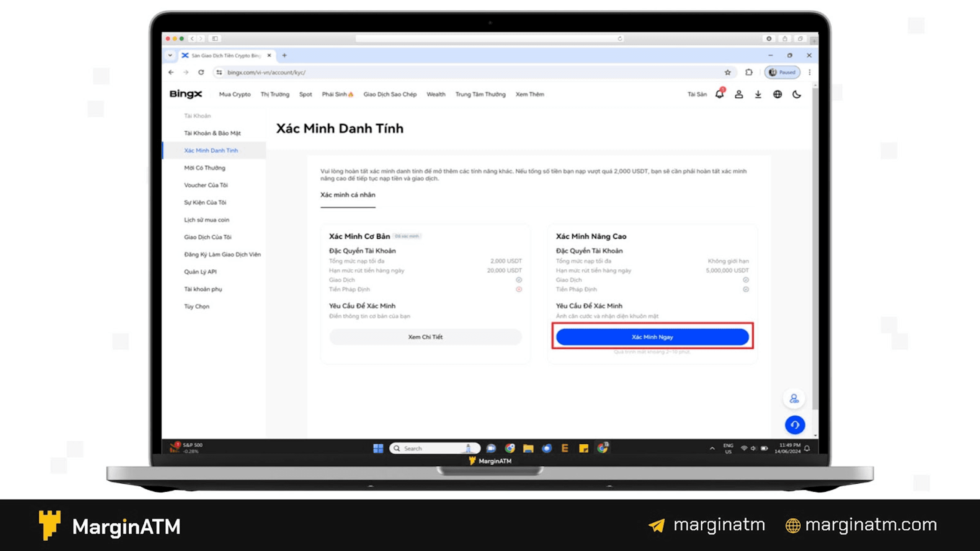Image resolution: width=980 pixels, height=551 pixels.
Task: Open File Explorer from taskbar
Action: point(528,448)
